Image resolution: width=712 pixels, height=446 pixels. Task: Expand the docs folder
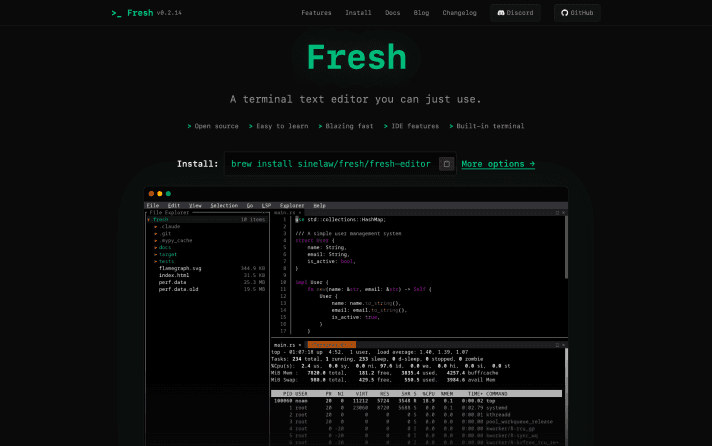156,248
